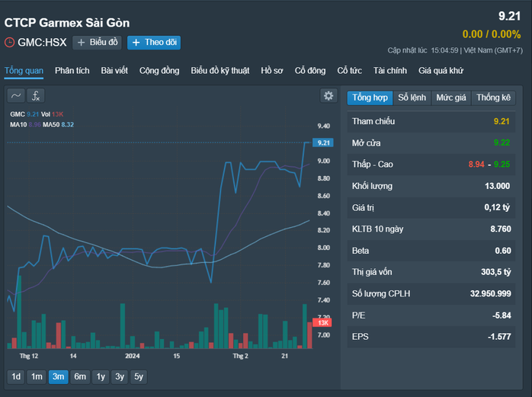
Task: Switch to the Tổng quan tab
Action: [24, 71]
